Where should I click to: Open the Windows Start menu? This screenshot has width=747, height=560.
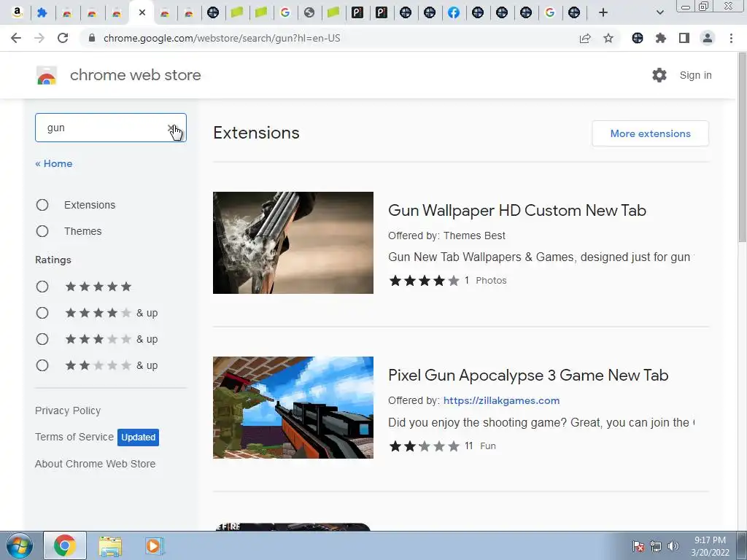(x=20, y=545)
